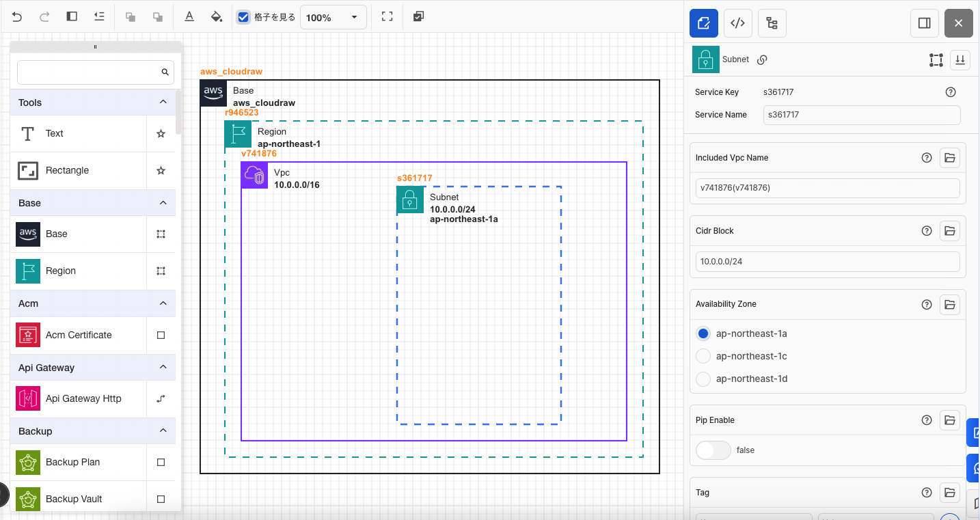Open folder button for Pip Enable
980x520 pixels.
(x=949, y=420)
